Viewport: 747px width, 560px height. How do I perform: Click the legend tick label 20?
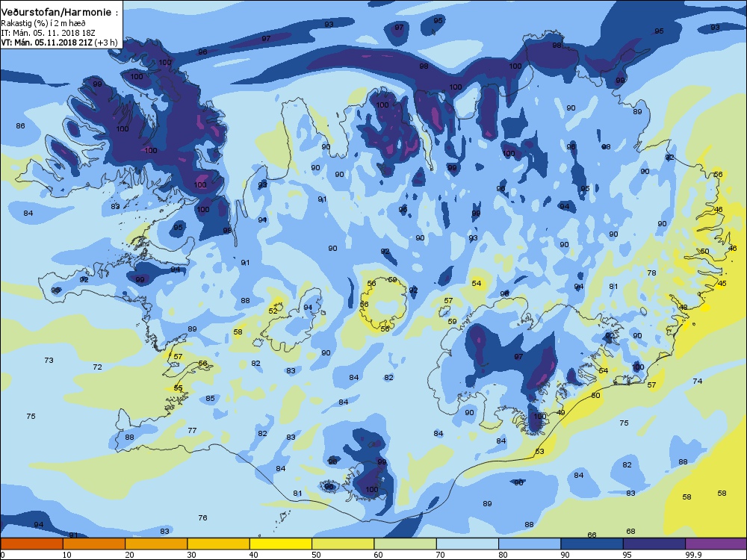[129, 554]
